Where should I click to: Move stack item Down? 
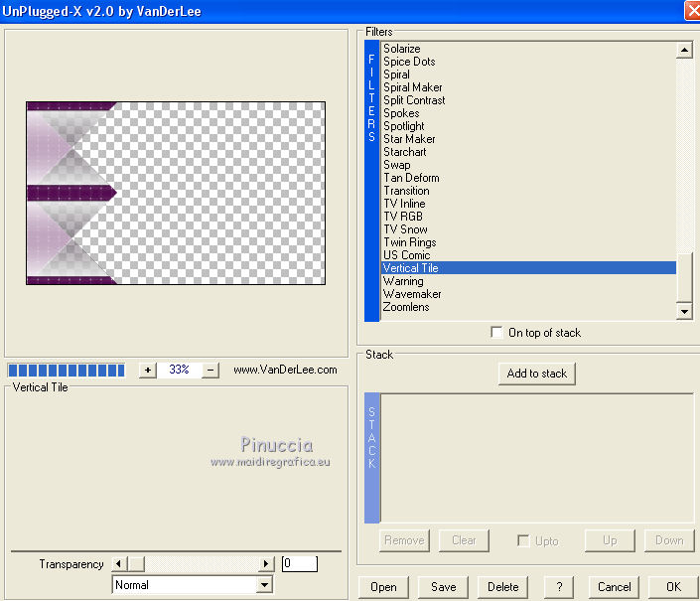[x=669, y=540]
